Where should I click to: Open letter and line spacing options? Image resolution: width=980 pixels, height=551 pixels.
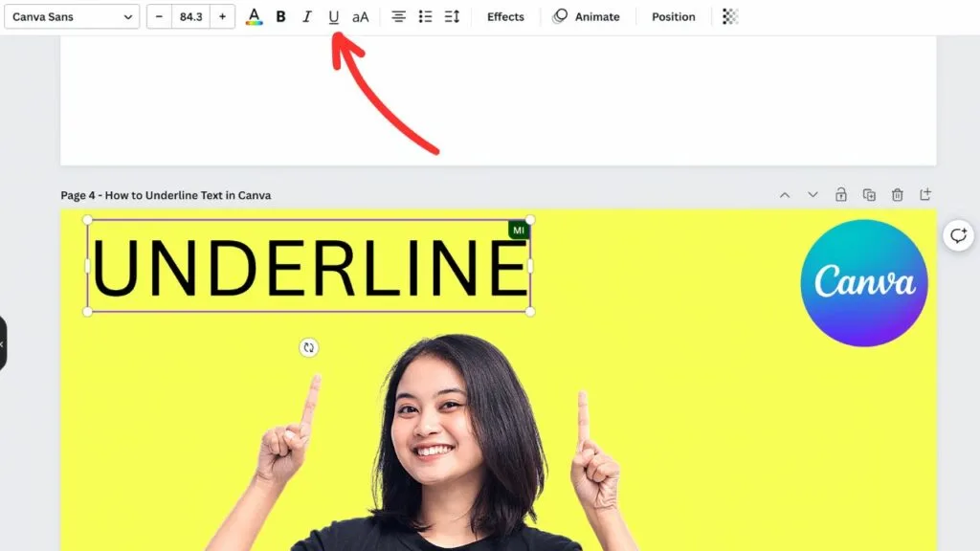(452, 17)
